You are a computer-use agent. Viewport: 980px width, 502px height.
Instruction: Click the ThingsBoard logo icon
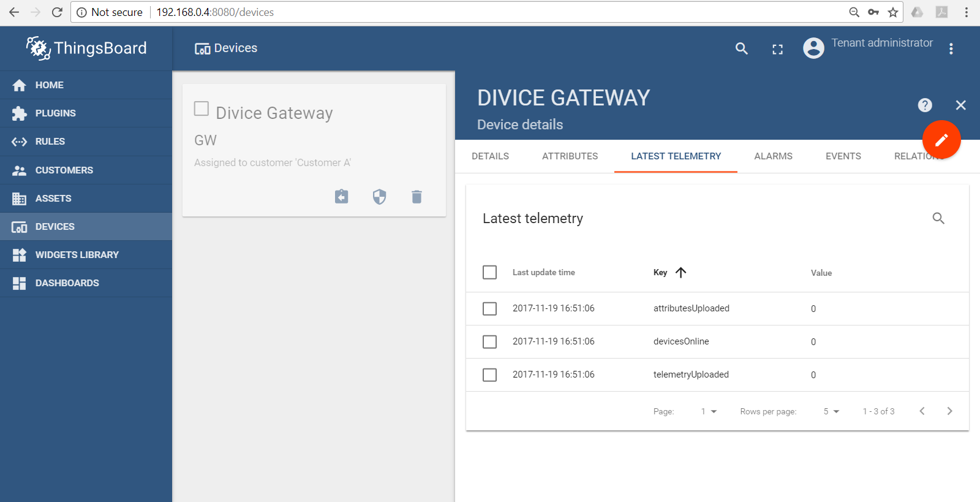(x=38, y=48)
